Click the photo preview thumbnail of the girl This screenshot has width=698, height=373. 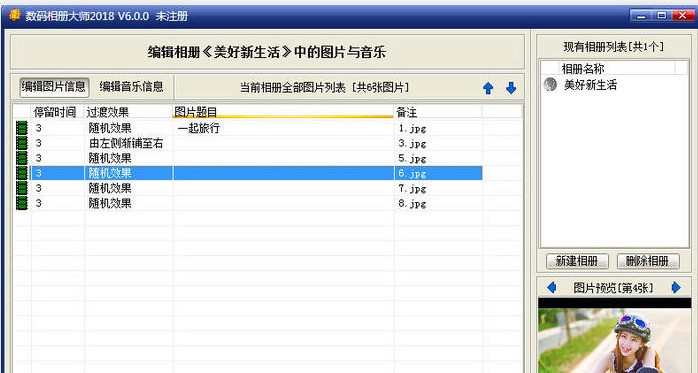click(x=615, y=341)
